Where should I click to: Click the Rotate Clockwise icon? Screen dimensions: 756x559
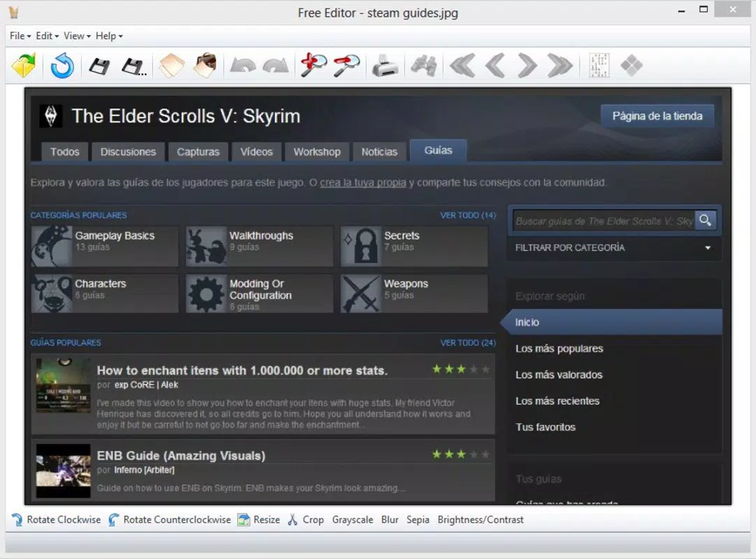17,519
